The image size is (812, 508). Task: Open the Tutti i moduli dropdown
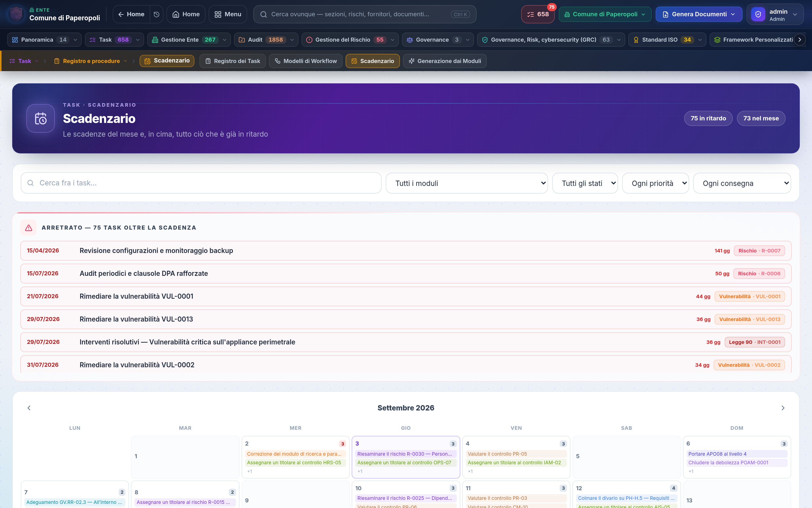click(467, 183)
